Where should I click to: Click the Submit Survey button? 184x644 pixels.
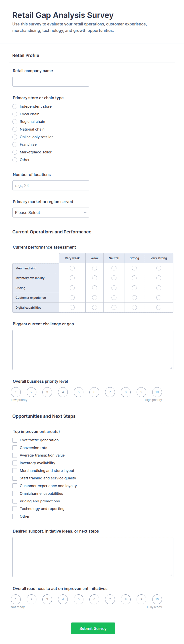tap(93, 628)
